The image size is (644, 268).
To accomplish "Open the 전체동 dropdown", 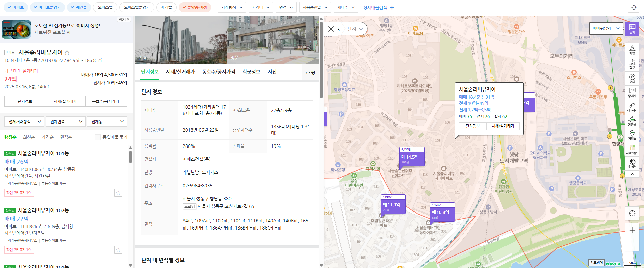I will click(x=107, y=122).
